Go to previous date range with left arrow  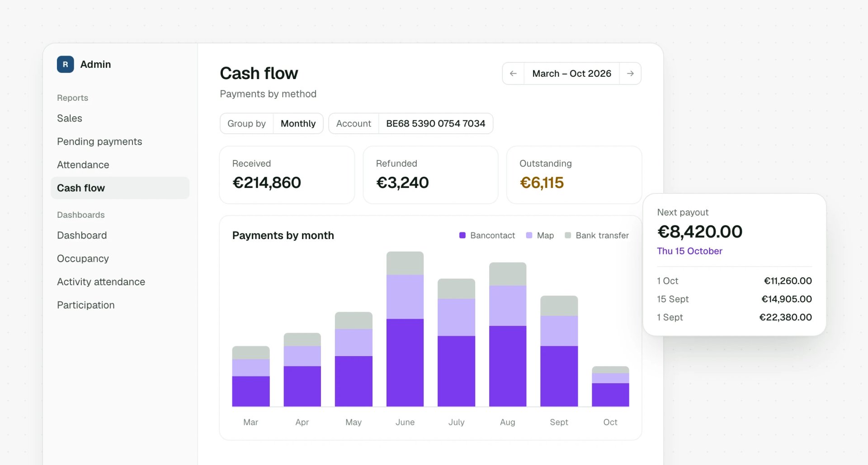click(513, 73)
